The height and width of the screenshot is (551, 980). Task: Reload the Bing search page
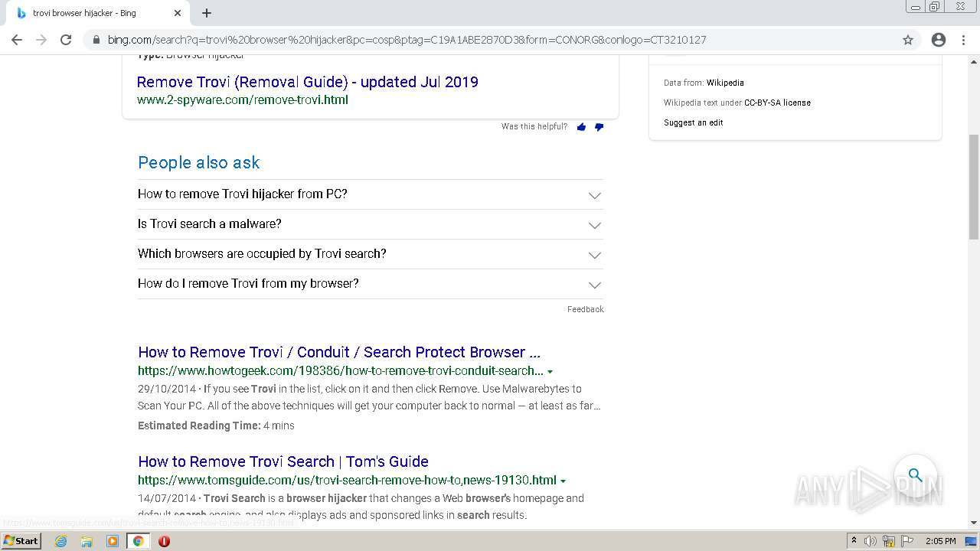(66, 40)
